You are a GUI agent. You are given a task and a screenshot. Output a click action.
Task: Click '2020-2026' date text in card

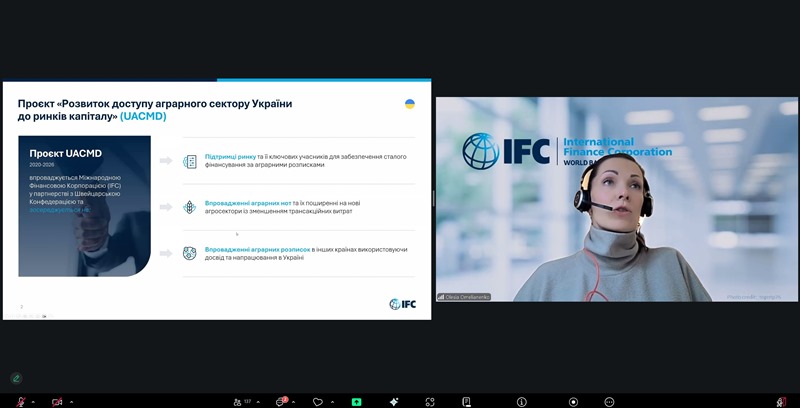pos(42,165)
